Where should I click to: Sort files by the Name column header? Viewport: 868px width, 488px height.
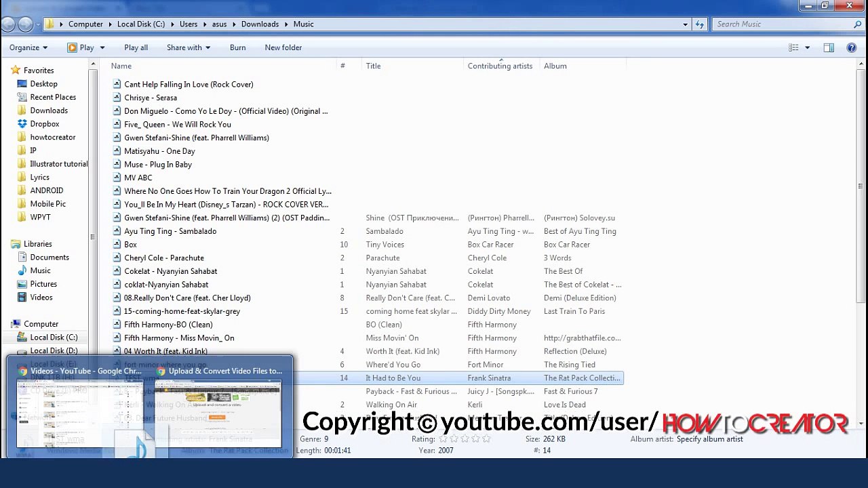[x=222, y=66]
